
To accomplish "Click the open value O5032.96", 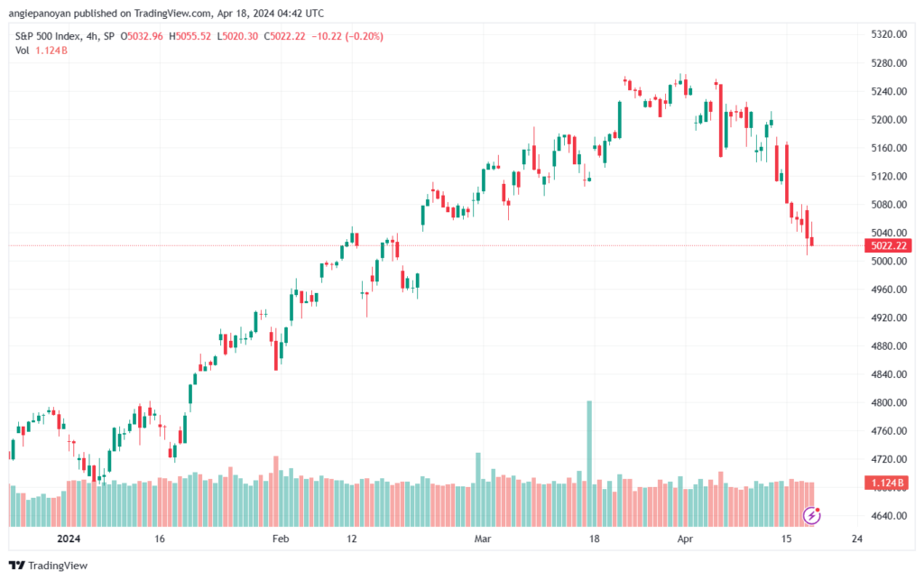I will point(142,36).
